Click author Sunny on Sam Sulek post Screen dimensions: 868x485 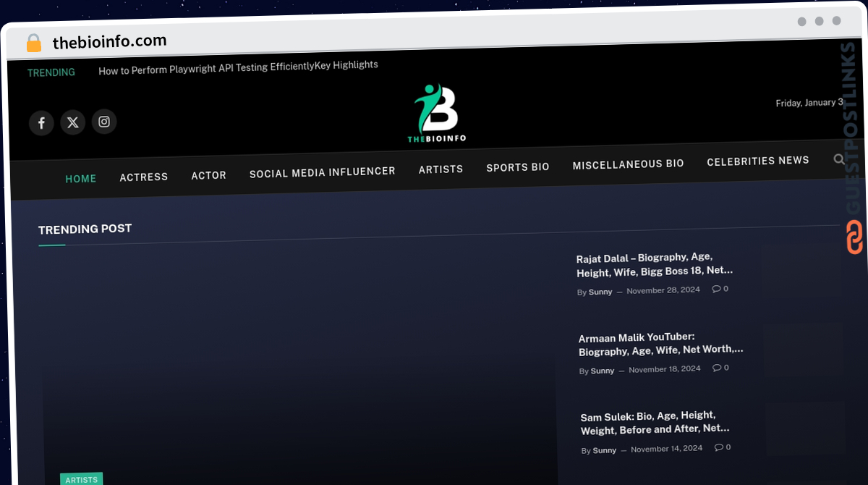pyautogui.click(x=605, y=450)
